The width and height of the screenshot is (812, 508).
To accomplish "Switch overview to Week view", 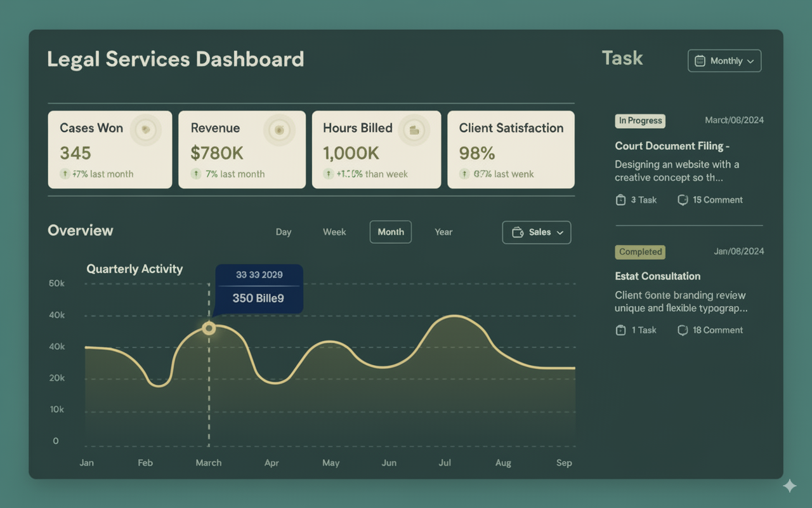I will pos(334,232).
